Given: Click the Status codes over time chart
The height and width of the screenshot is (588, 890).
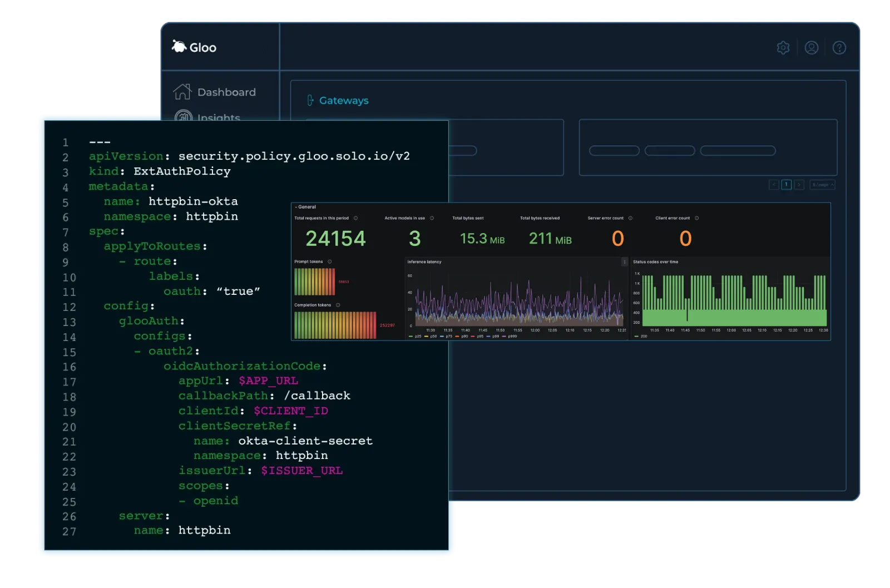Looking at the screenshot, I should click(735, 300).
